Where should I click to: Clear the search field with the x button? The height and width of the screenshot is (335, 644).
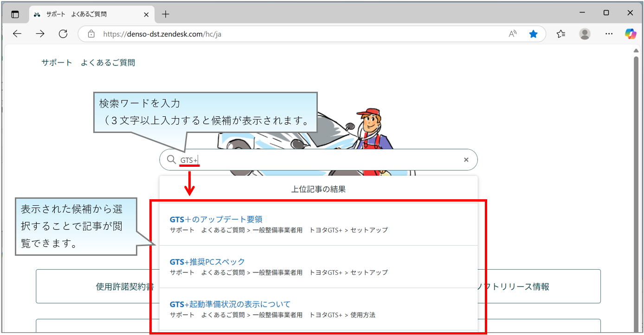click(x=466, y=159)
